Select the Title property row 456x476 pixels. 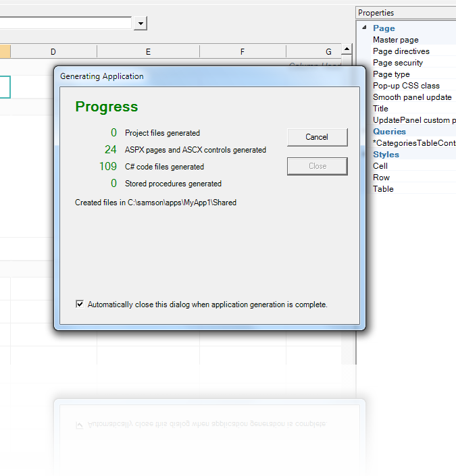[381, 109]
